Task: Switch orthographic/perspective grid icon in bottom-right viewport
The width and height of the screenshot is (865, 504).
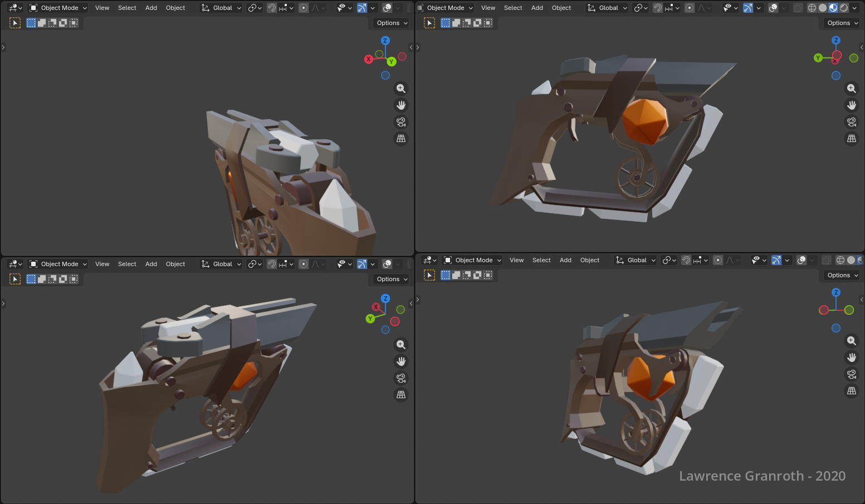Action: (851, 391)
